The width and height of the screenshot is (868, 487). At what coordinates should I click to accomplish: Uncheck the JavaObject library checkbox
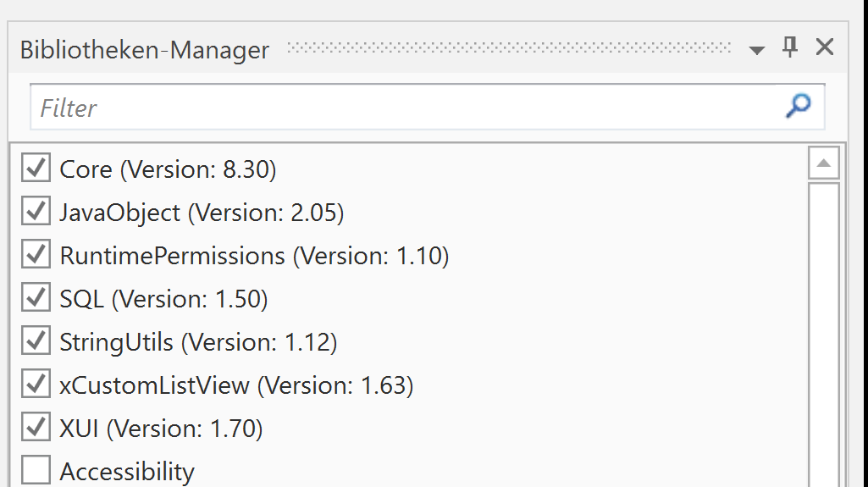36,212
